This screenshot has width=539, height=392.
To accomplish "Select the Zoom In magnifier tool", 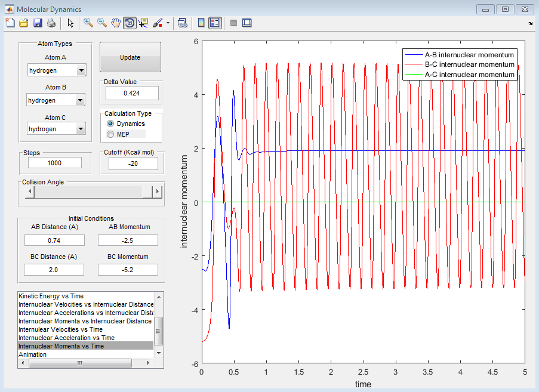I will 88,23.
